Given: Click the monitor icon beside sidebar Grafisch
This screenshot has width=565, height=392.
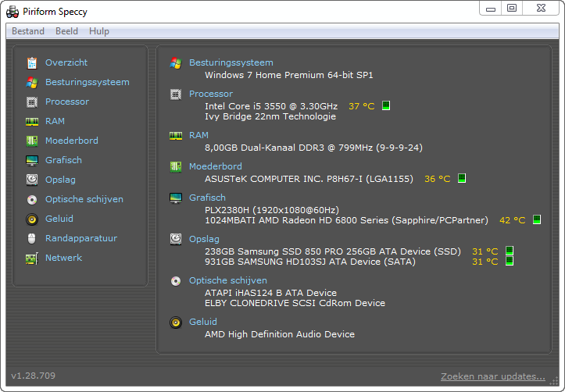Looking at the screenshot, I should click(x=32, y=161).
